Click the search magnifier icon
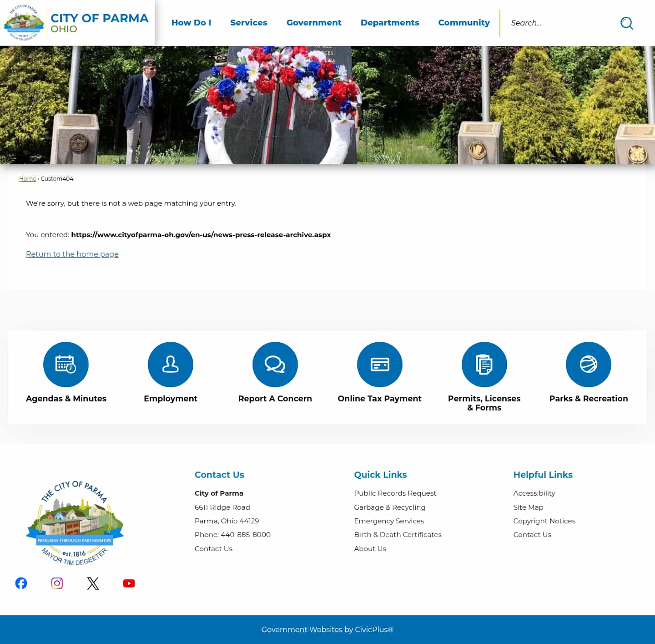This screenshot has width=655, height=644. click(x=627, y=23)
